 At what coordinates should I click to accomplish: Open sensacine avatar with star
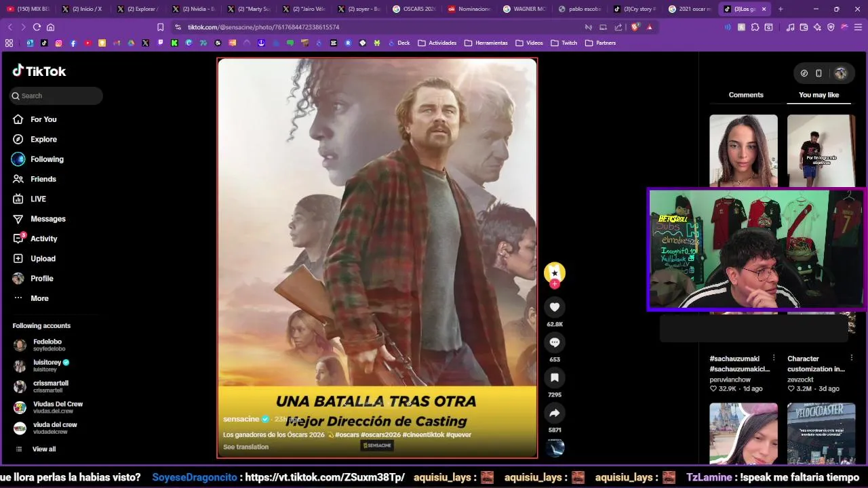pos(555,272)
